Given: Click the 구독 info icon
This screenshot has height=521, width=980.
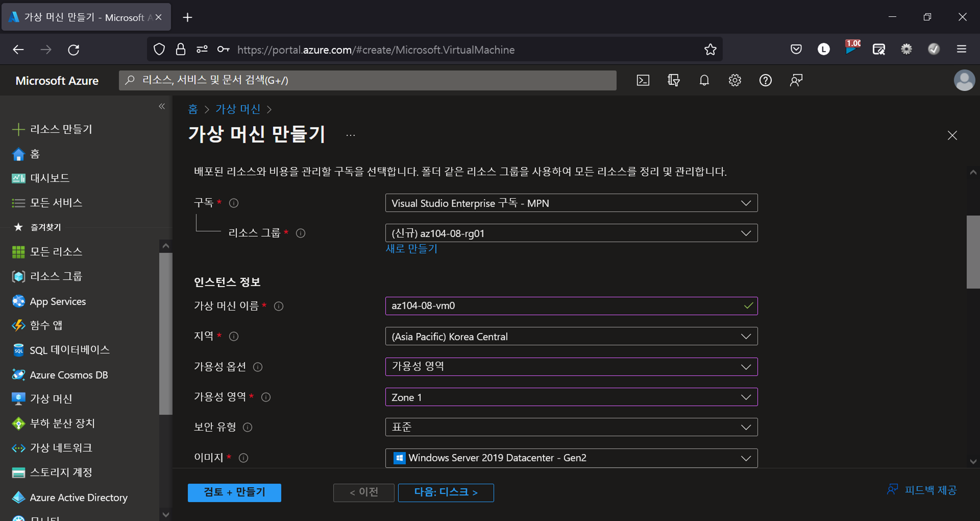Looking at the screenshot, I should tap(234, 203).
